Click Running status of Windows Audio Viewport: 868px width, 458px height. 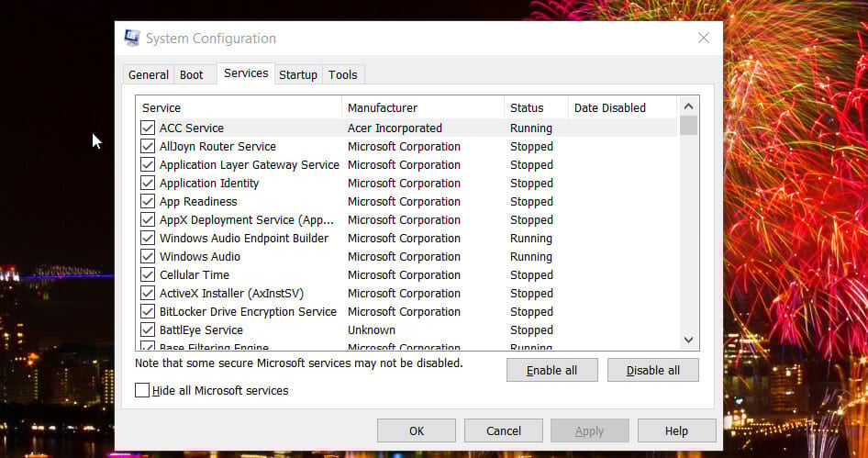click(x=531, y=256)
